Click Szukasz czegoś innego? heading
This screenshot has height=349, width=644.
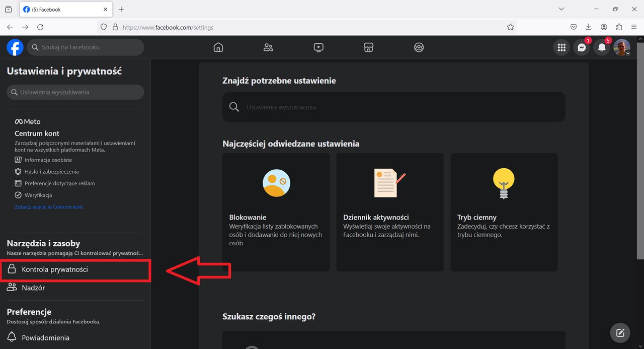[x=269, y=317]
